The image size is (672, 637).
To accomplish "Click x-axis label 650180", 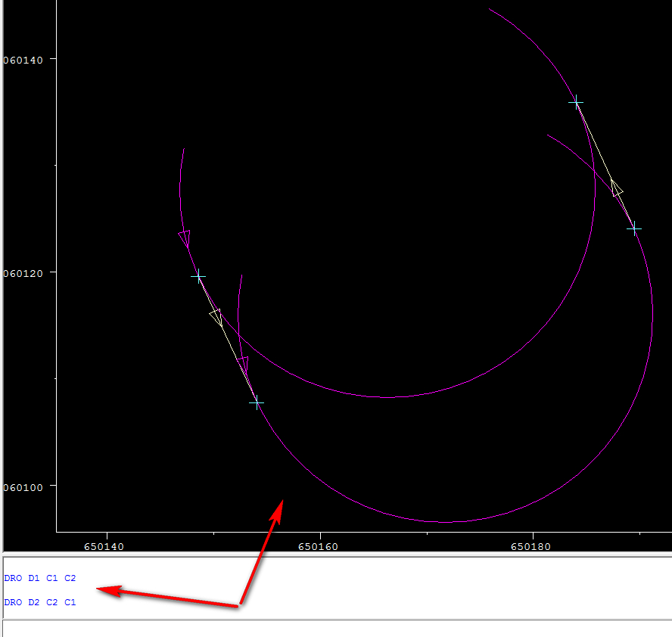I will 530,547.
